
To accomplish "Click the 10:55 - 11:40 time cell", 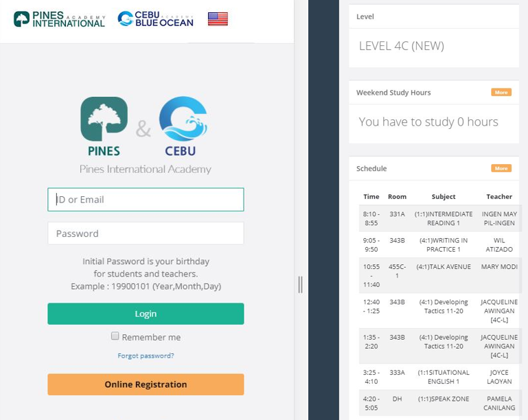I will (x=371, y=275).
